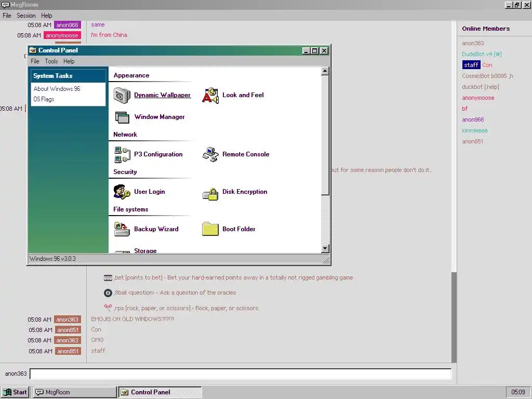
Task: Click the File systems section header
Action: (130, 209)
